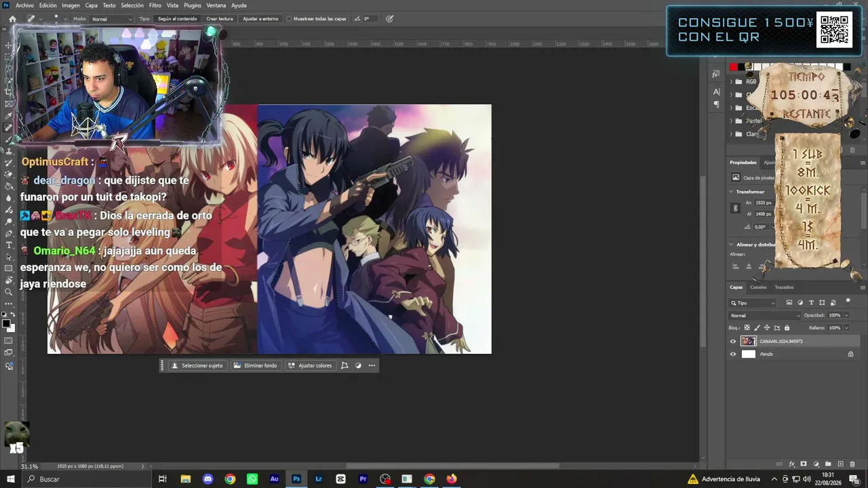
Task: Swap foreground and background colors
Action: pos(13,314)
